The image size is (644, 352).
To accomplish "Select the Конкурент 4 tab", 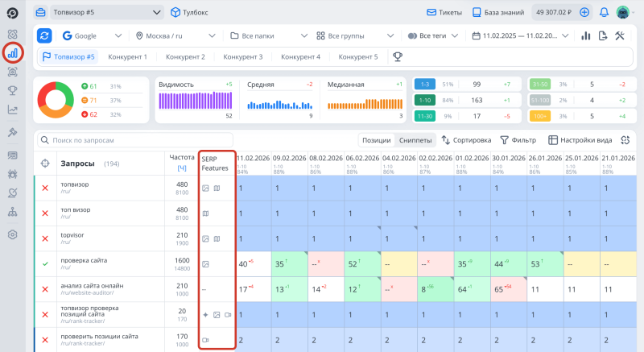I will click(x=301, y=57).
